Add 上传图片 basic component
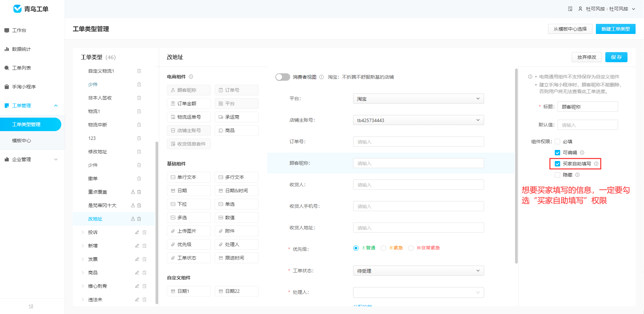 [x=189, y=231]
